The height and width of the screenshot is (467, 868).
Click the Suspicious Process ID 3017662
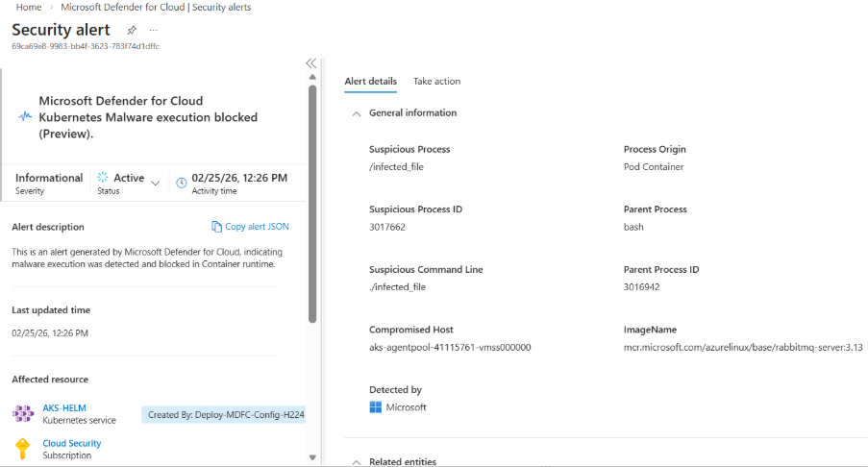tap(387, 227)
